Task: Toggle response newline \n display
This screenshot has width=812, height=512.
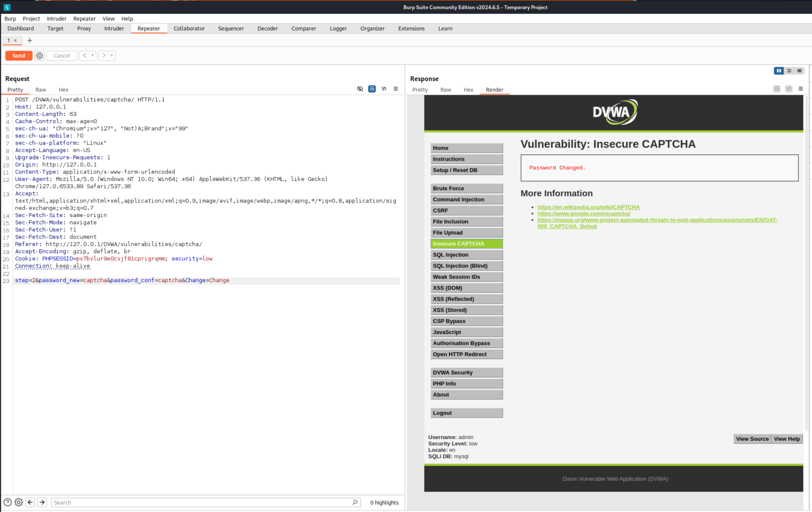Action: click(x=789, y=89)
